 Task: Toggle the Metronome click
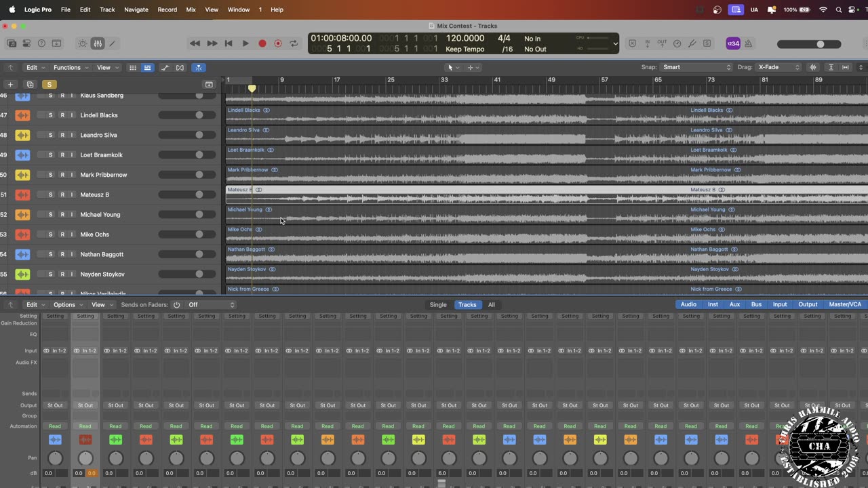[x=749, y=43]
